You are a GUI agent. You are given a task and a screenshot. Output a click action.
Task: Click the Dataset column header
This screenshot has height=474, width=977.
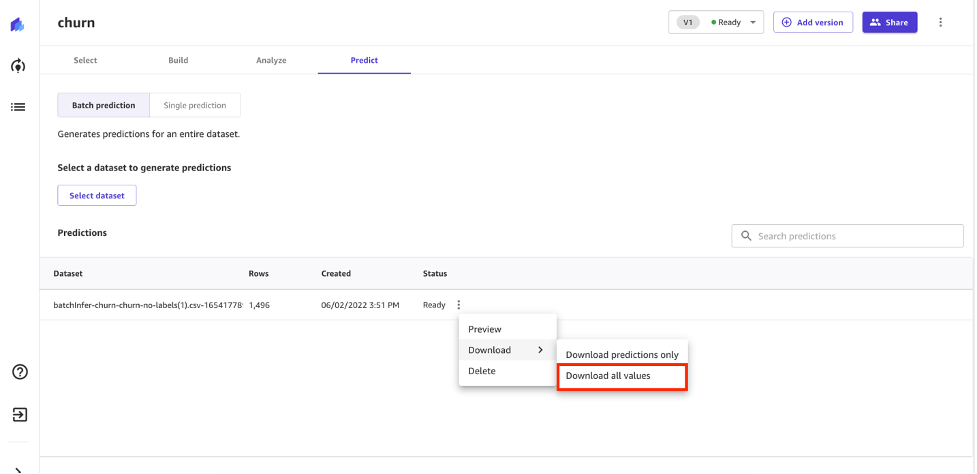(x=68, y=273)
